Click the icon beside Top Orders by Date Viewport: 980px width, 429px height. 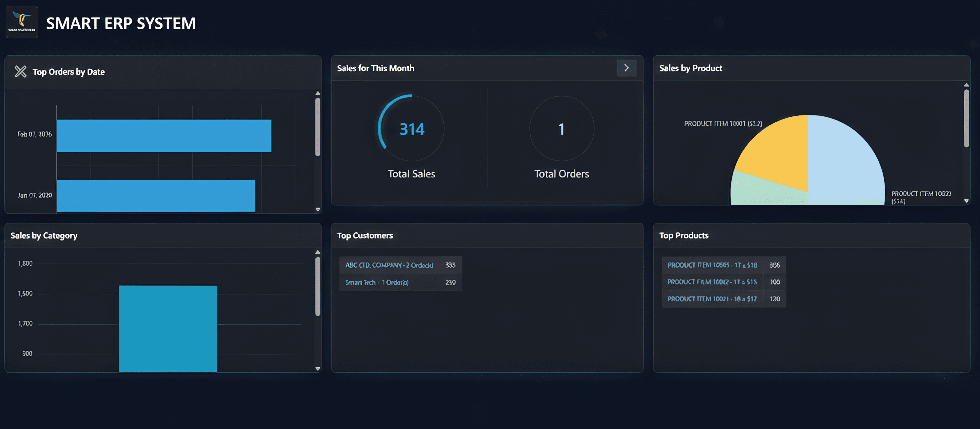click(x=20, y=71)
